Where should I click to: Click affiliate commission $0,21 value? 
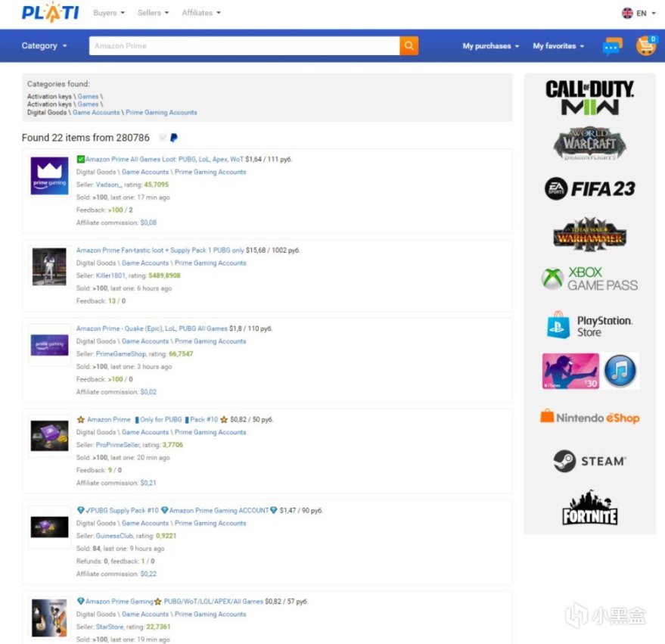(148, 483)
